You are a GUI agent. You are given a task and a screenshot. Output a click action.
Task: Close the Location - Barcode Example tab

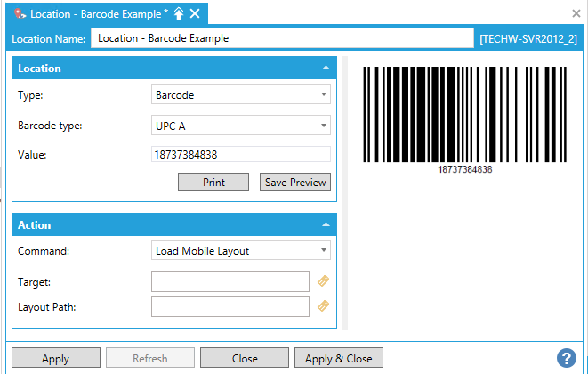point(195,13)
